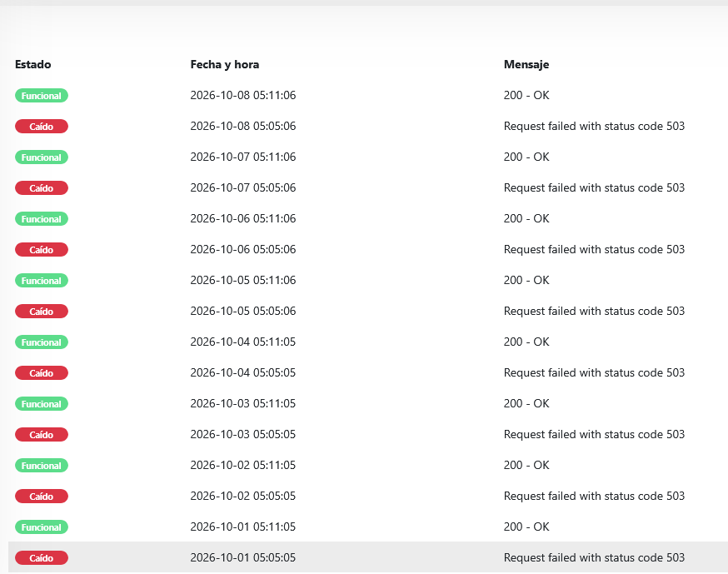Select timestamp 2026-10-07 05:05:06

click(243, 188)
